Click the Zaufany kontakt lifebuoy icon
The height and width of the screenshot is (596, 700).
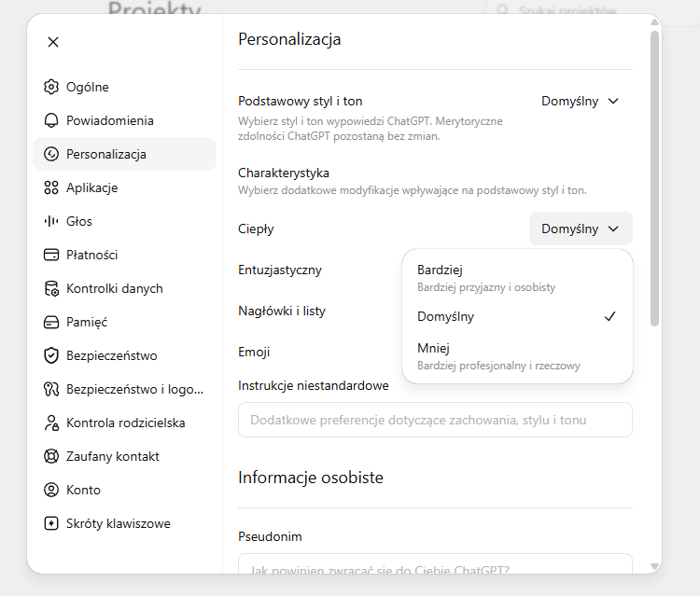(51, 456)
